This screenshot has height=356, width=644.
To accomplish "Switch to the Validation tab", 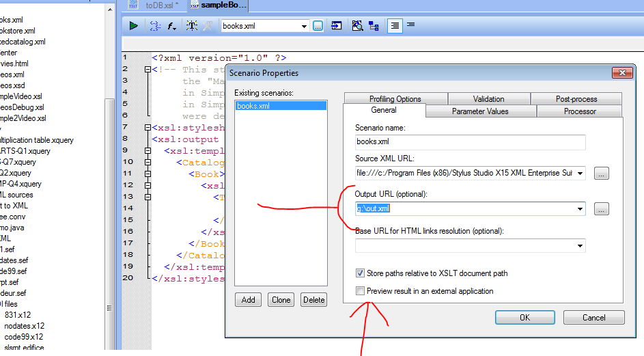I will [489, 98].
